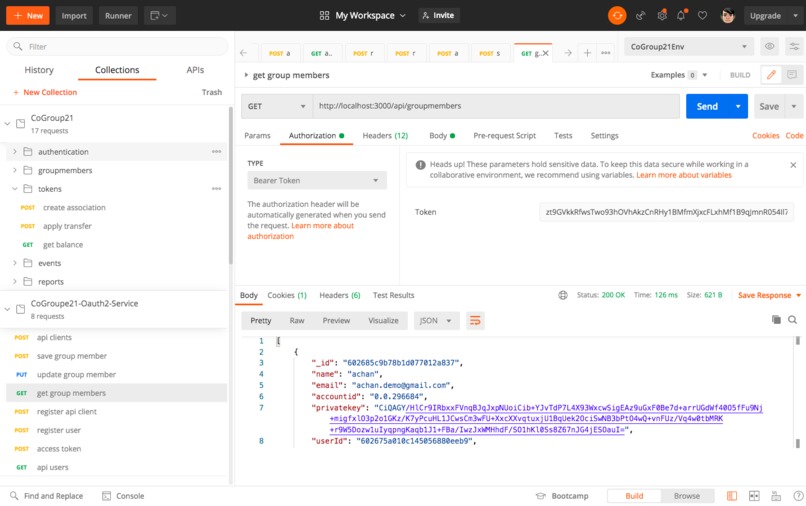Expand the events folder
The width and height of the screenshot is (806, 506).
point(15,263)
